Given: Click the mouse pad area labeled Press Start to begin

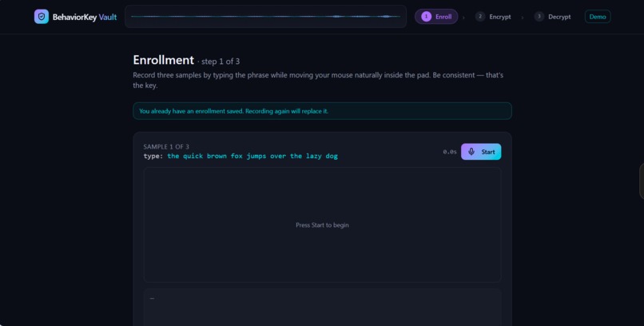Looking at the screenshot, I should pyautogui.click(x=323, y=225).
